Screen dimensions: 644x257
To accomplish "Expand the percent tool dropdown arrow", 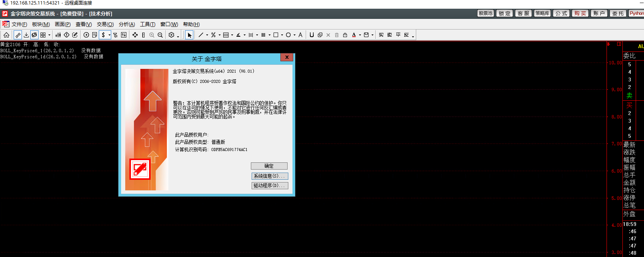I will pyautogui.click(x=219, y=35).
